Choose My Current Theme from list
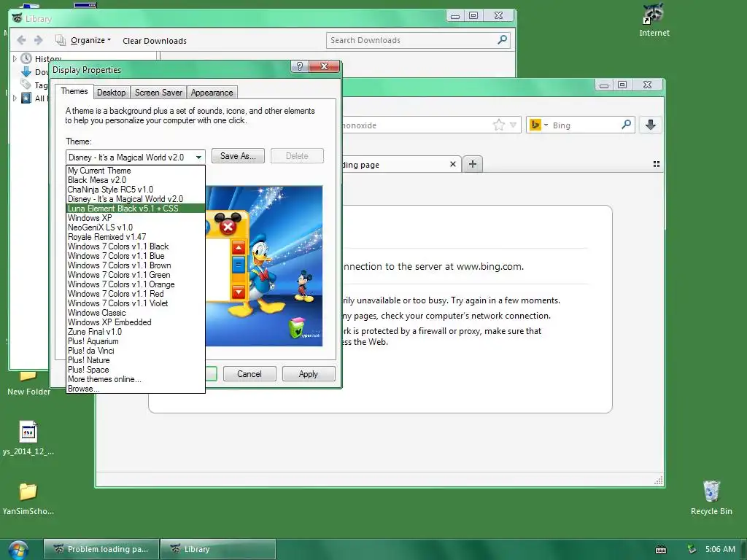747x560 pixels. click(135, 171)
